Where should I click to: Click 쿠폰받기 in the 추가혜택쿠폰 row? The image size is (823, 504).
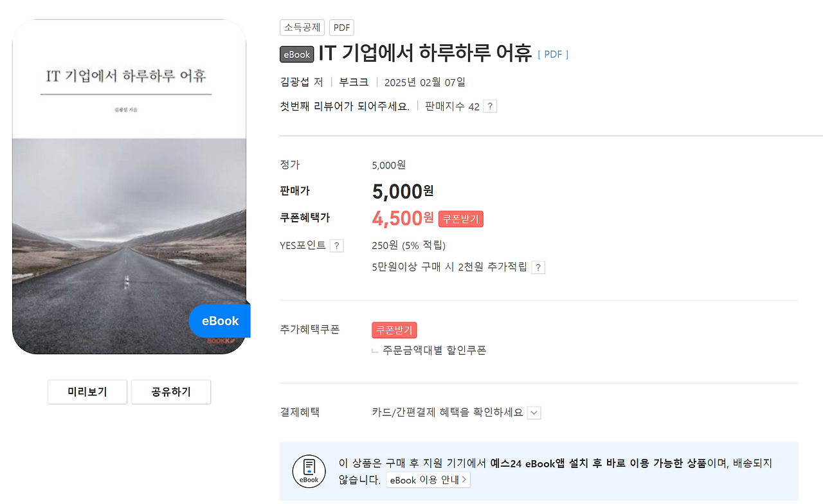394,330
